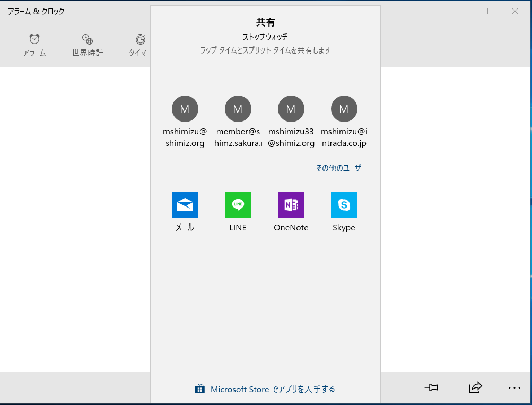
Task: Click the 共有 pane header
Action: (265, 22)
